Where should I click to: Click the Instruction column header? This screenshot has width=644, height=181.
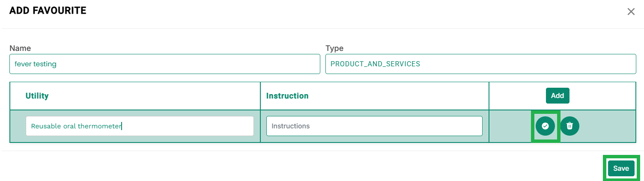[x=287, y=96]
